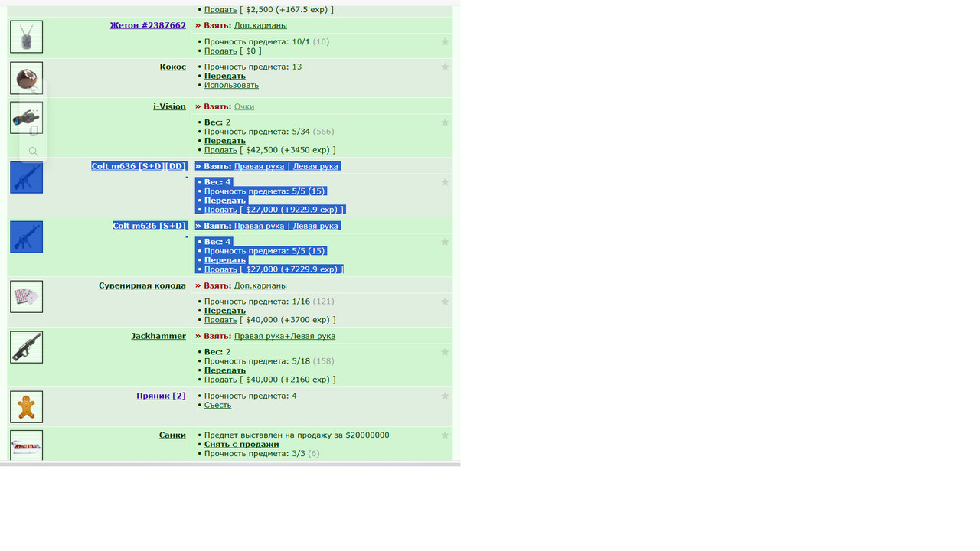The image size is (980, 551).
Task: Sell Жетон for $0
Action: point(220,51)
